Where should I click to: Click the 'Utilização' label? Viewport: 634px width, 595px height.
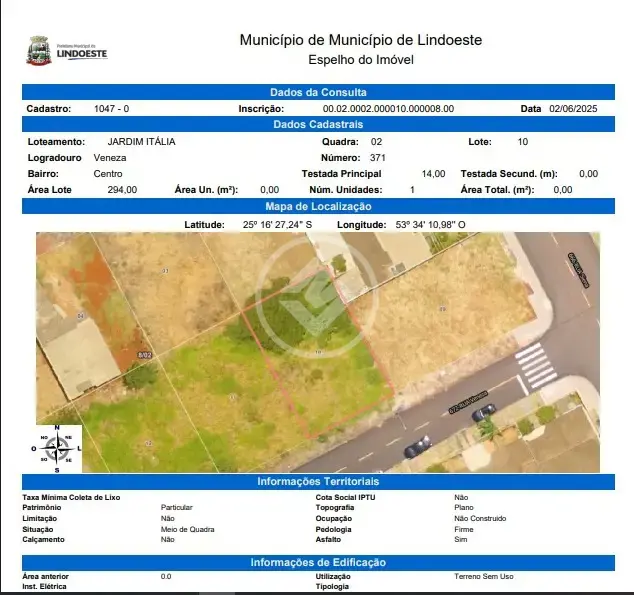[x=333, y=576]
